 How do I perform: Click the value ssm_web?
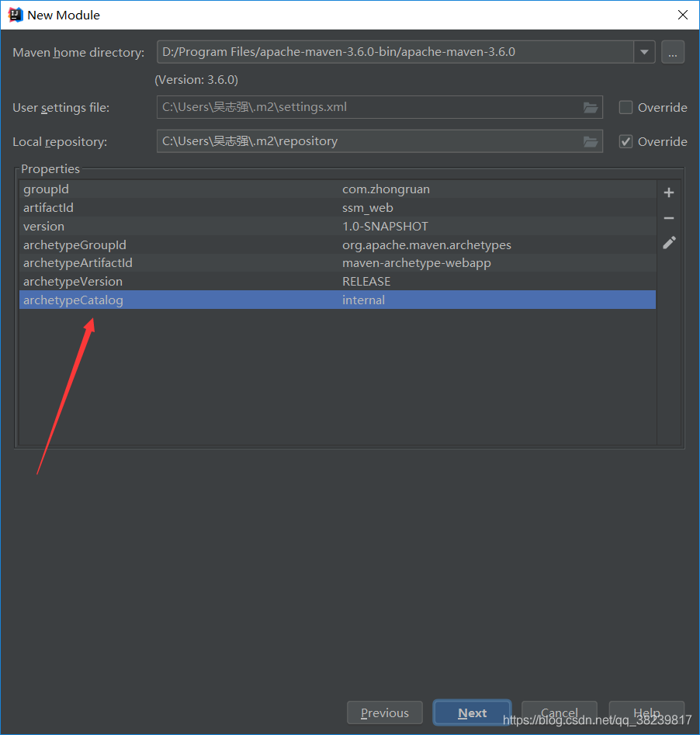click(x=368, y=208)
